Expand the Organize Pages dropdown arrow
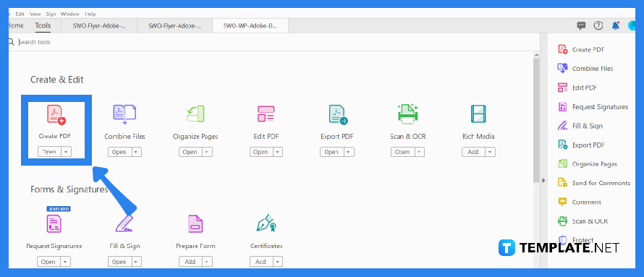Image resolution: width=644 pixels, height=277 pixels. tap(208, 152)
